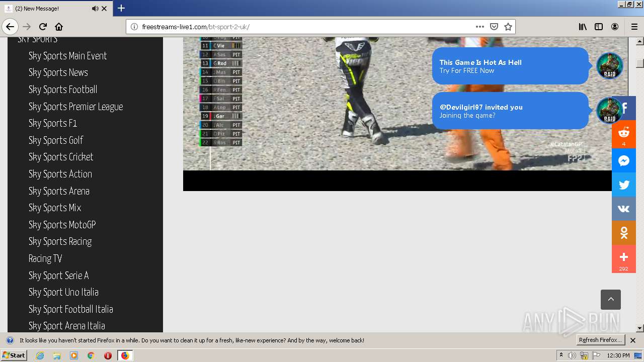
Task: Open the Opera browser taskbar icon
Action: 108,355
